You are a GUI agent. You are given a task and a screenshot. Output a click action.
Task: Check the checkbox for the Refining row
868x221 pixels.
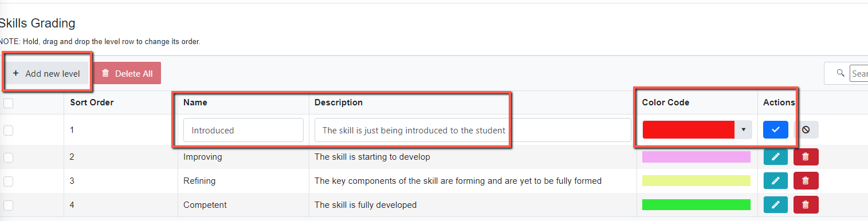click(x=8, y=181)
